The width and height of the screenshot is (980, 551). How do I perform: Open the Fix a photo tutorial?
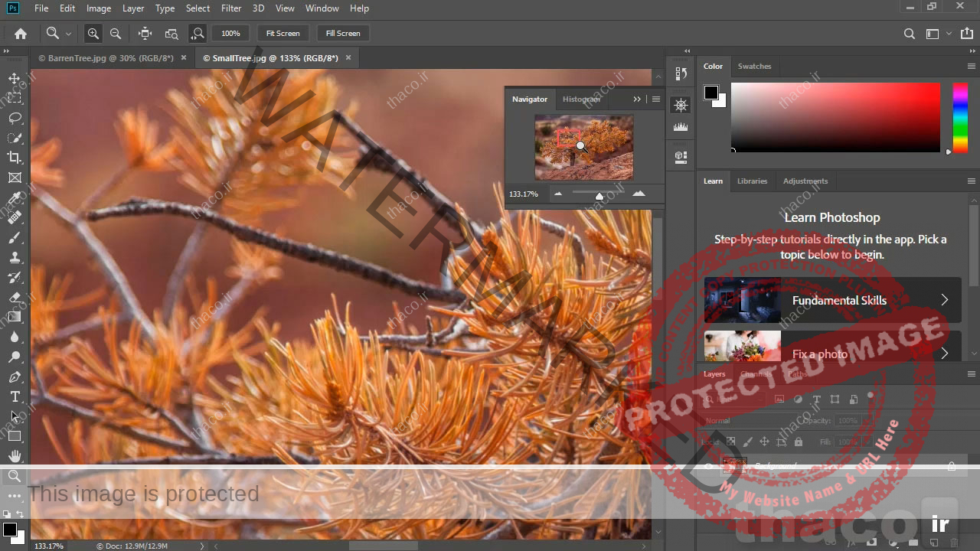coord(833,347)
